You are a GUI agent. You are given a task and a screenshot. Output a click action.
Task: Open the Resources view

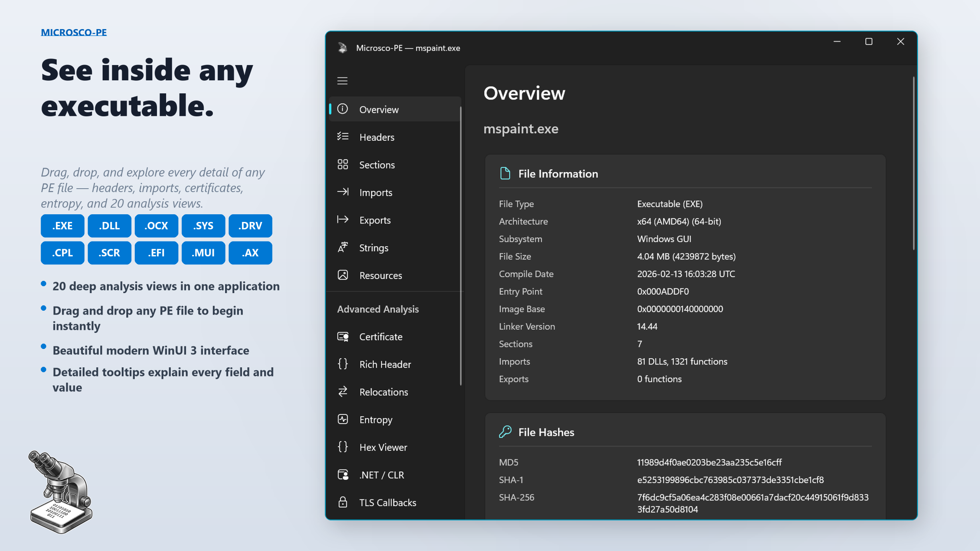coord(381,275)
